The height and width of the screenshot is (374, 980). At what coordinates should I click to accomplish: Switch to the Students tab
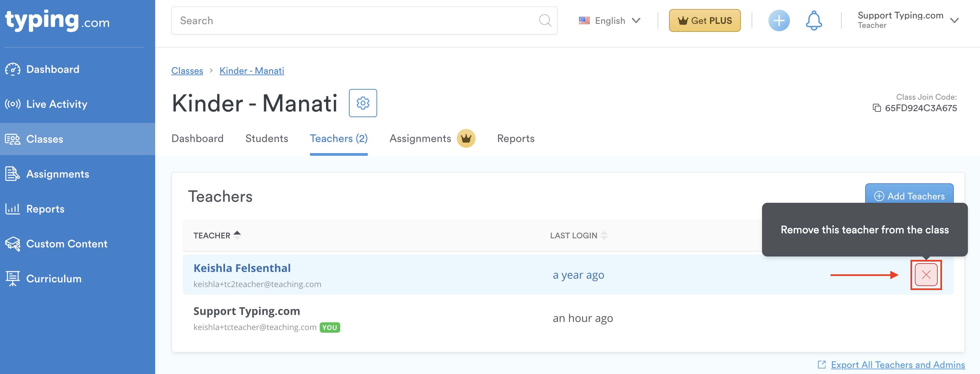point(266,139)
